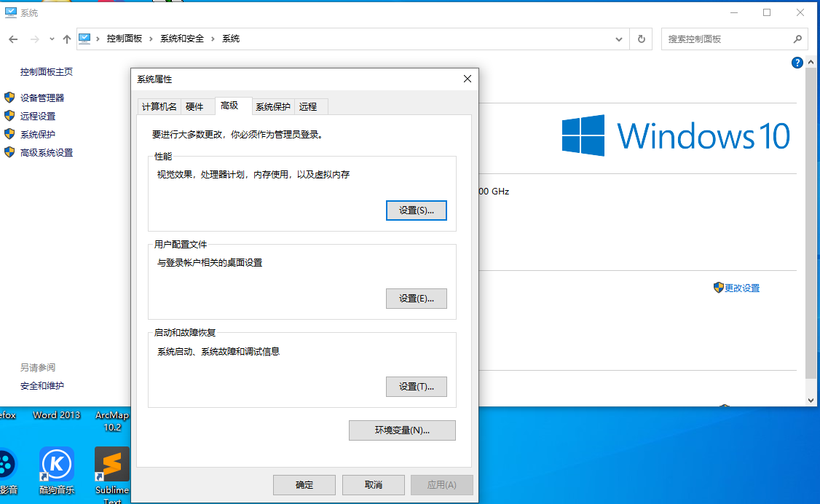Click 设置(S)... performance button
This screenshot has width=820, height=504.
pos(417,210)
